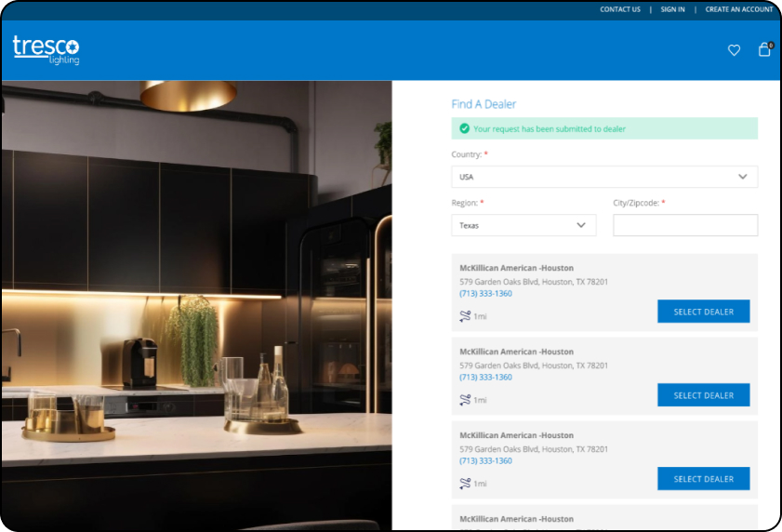Click the second dealer's Garden Oaks address
Image resolution: width=782 pixels, height=532 pixels.
[x=534, y=366]
